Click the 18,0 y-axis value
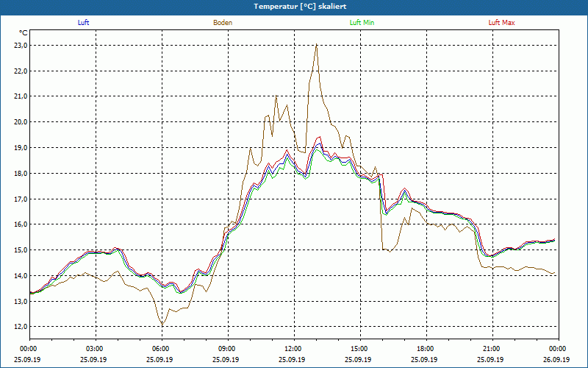This screenshot has width=588, height=368. click(21, 174)
